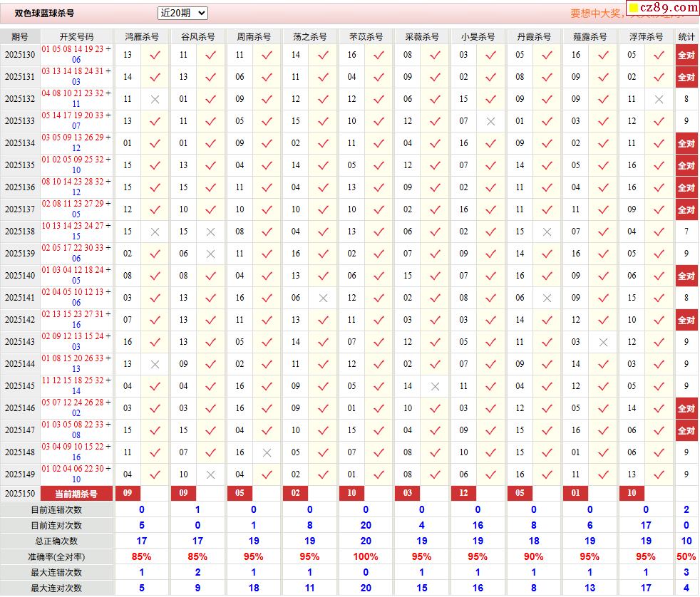Click the red 当前期杀号 label
Image resolution: width=700 pixels, height=597 pixels.
(x=77, y=494)
